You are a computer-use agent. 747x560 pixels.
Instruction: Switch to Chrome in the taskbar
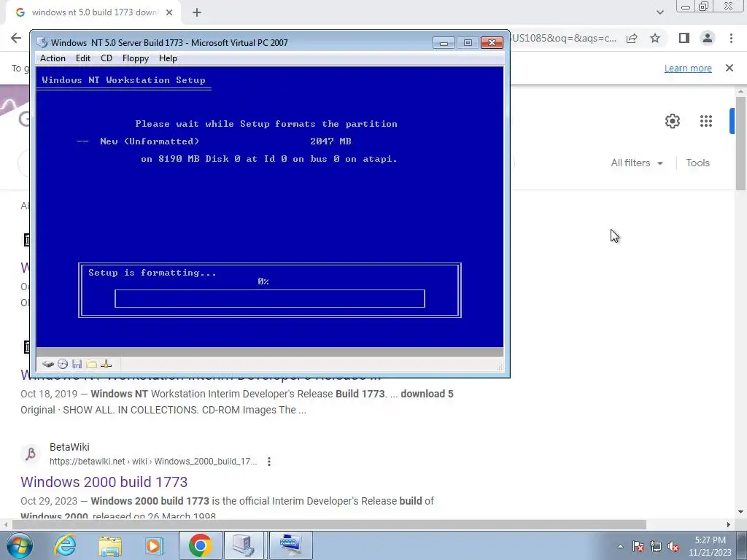(x=200, y=545)
